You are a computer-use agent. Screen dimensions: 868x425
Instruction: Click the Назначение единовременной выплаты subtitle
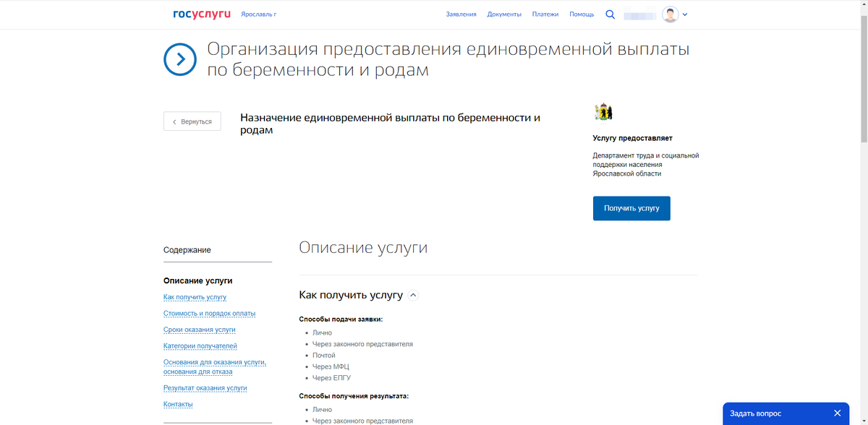pyautogui.click(x=390, y=124)
